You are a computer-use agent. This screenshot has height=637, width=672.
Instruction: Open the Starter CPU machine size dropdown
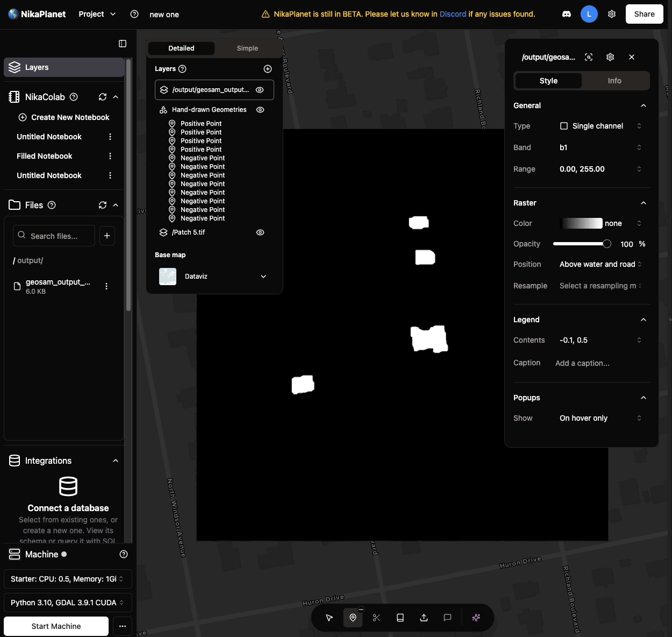tap(68, 579)
